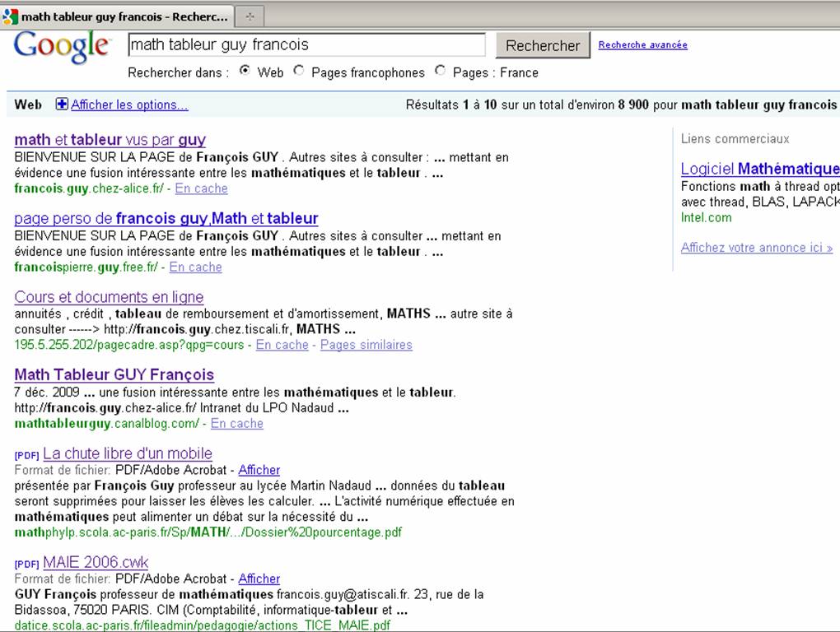The width and height of the screenshot is (840, 632).
Task: Click the green URL francoispierre.guy.free.fr/
Action: pyautogui.click(x=86, y=267)
